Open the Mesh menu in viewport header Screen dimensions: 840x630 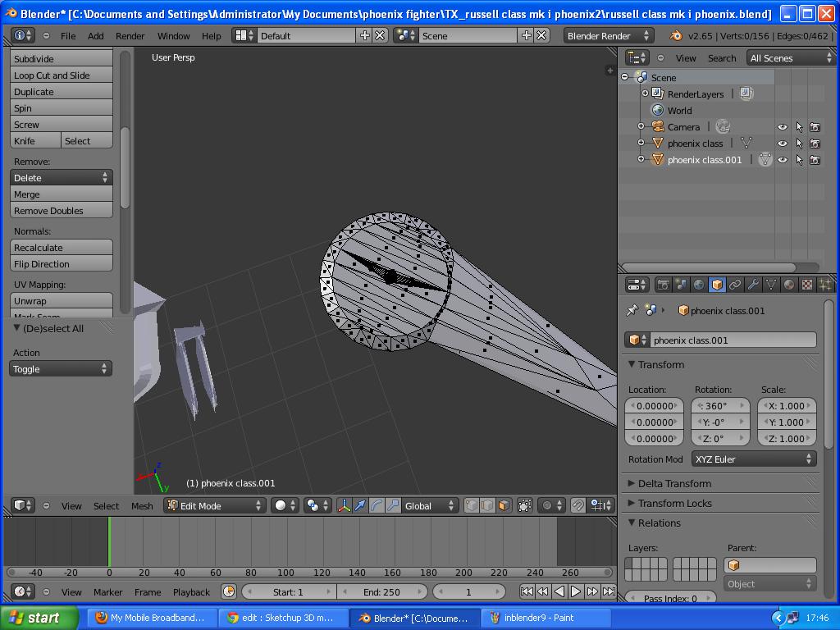pos(142,506)
